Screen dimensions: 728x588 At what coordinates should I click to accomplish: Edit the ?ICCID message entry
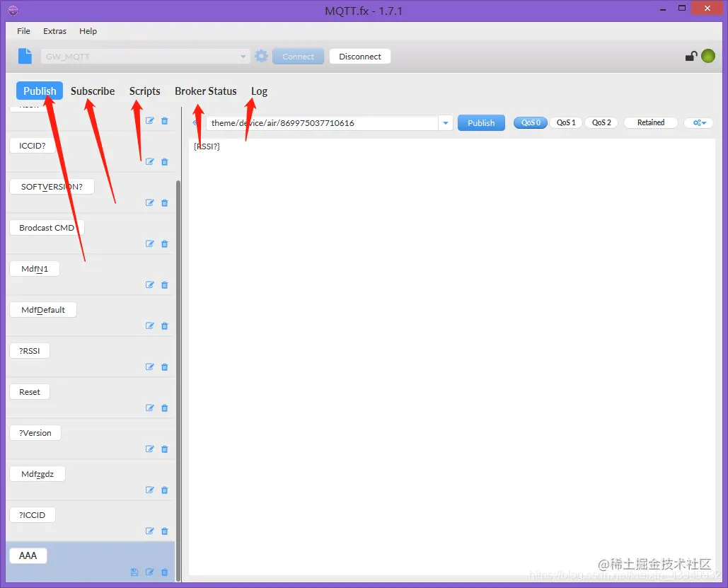pos(149,531)
